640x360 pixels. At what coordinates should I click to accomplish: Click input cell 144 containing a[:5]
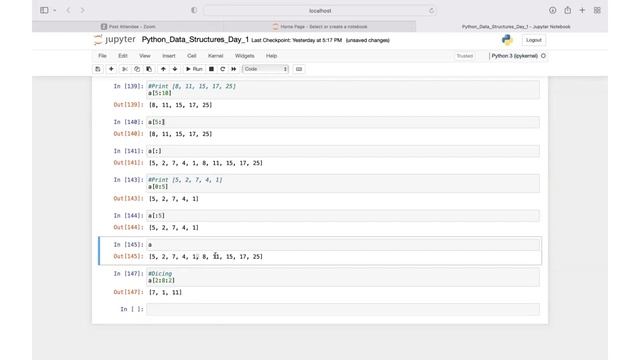point(343,216)
